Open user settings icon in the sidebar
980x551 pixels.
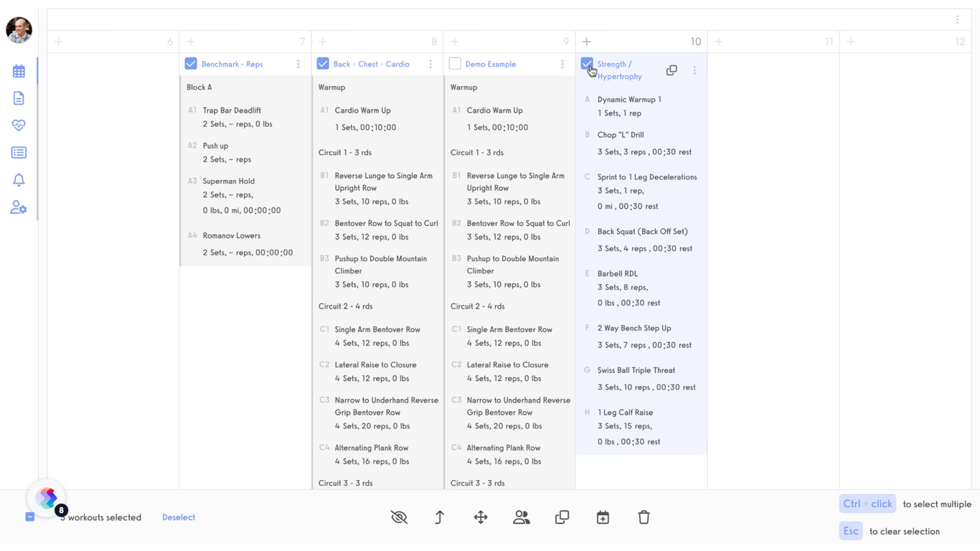click(19, 207)
